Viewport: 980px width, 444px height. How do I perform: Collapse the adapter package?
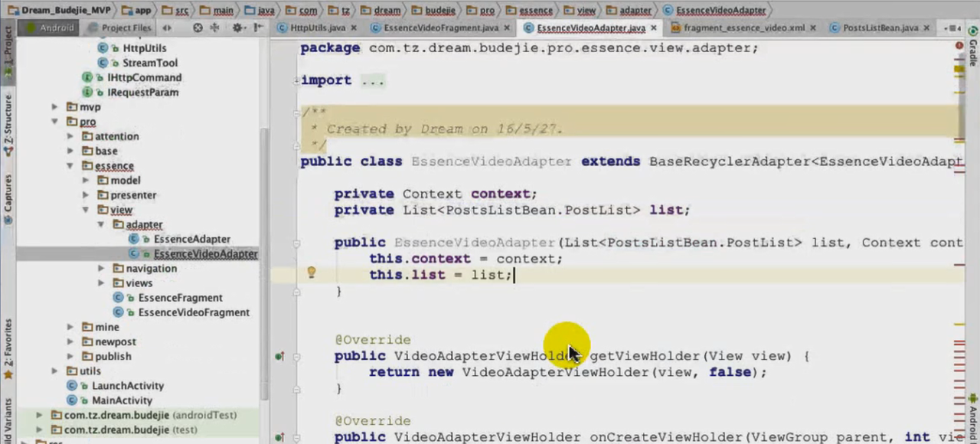[100, 224]
